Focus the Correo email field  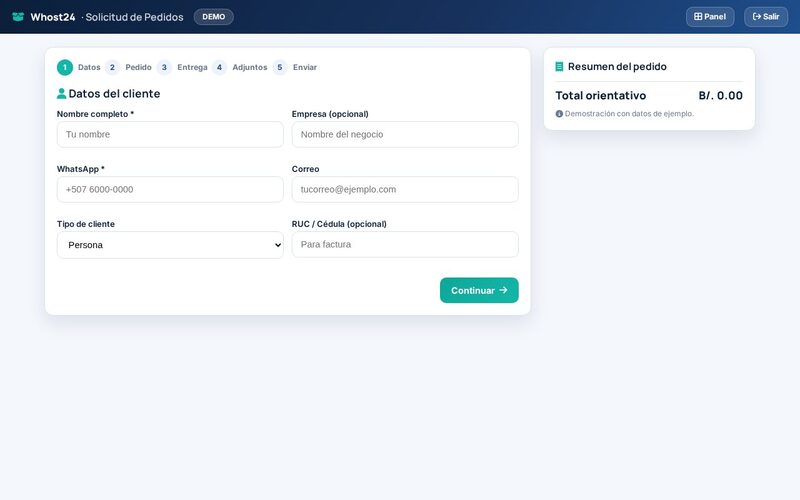[405, 189]
